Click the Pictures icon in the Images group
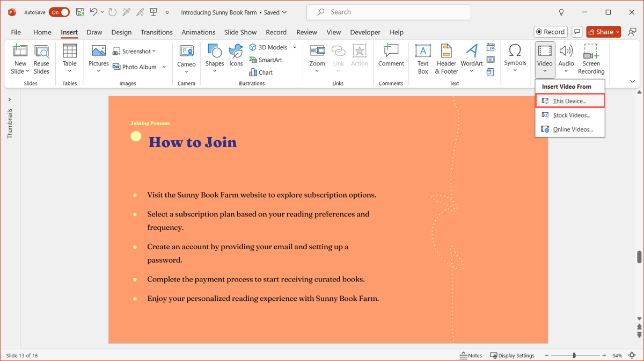 (x=99, y=51)
